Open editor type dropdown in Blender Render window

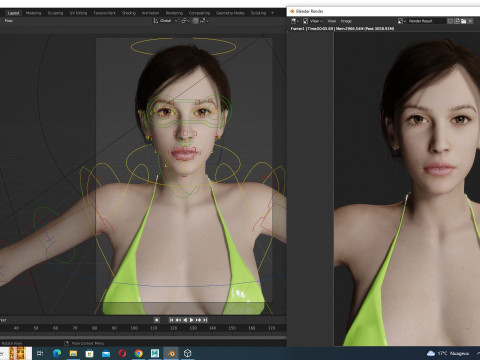tap(295, 21)
